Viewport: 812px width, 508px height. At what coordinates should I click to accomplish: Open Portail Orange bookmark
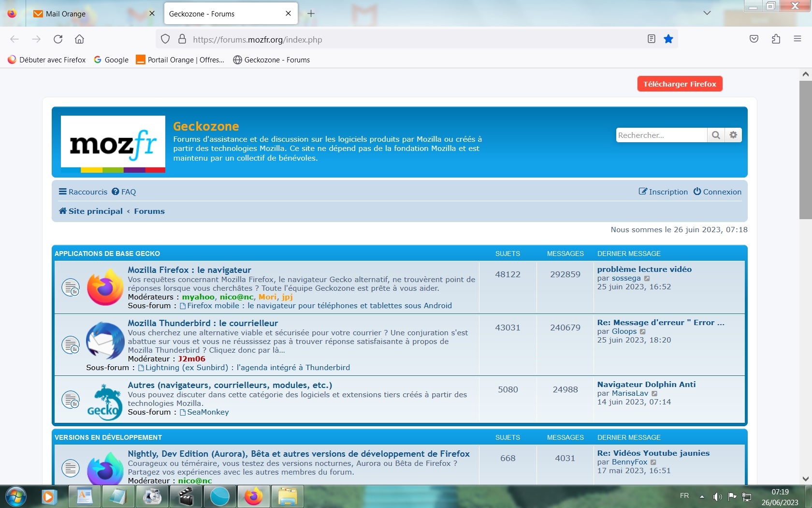pos(180,60)
